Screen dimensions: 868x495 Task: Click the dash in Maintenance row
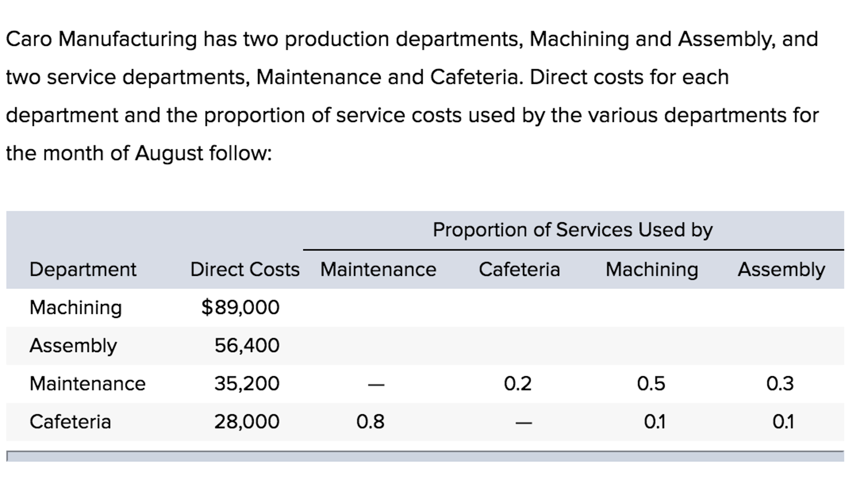pos(376,385)
